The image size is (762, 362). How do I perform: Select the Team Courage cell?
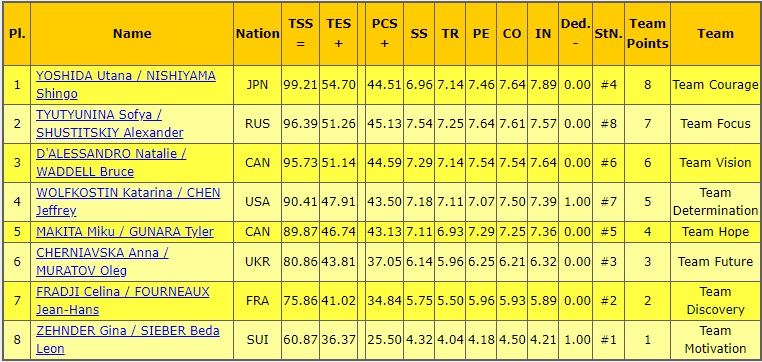715,85
